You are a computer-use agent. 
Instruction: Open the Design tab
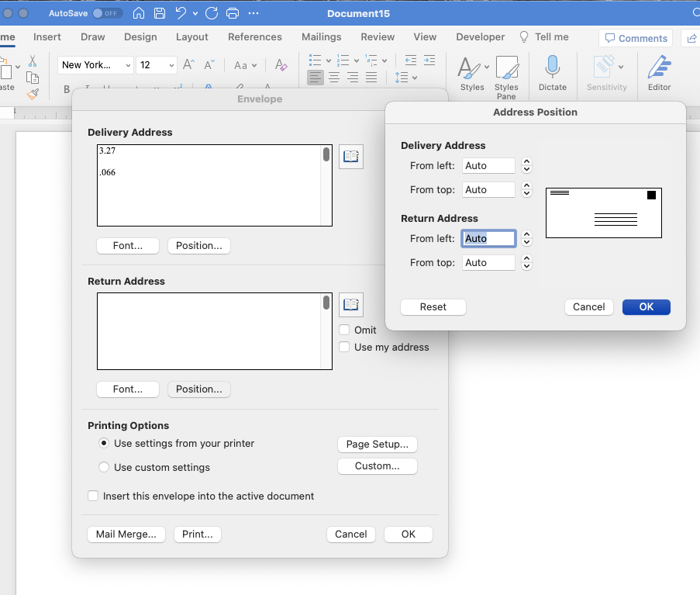click(x=140, y=37)
